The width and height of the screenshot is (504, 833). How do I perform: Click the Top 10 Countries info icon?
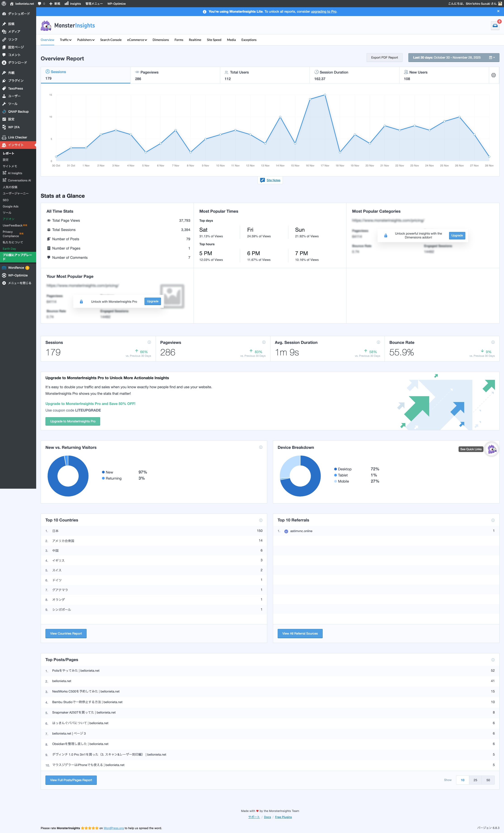pos(260,520)
